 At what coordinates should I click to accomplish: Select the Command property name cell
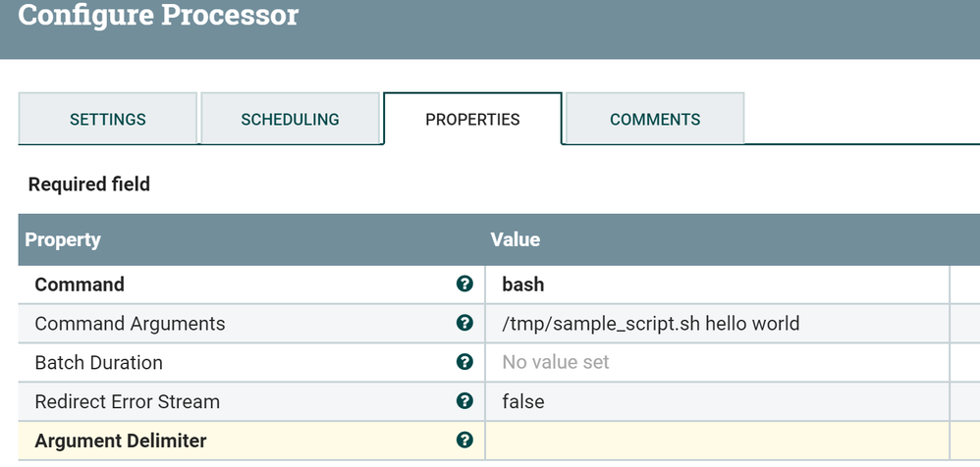tap(80, 285)
